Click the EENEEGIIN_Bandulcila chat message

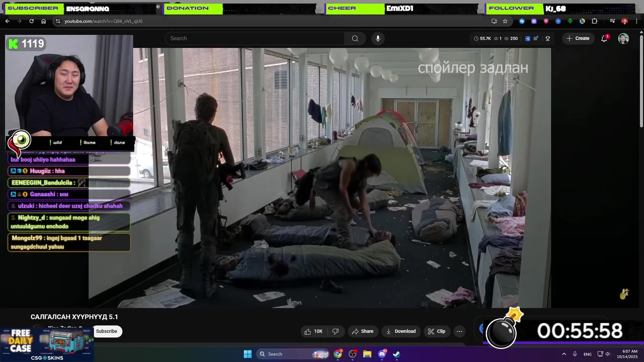69,183
